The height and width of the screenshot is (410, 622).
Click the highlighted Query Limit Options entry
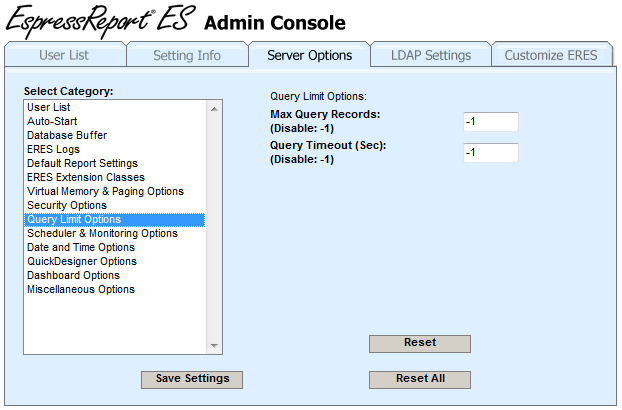tap(115, 220)
